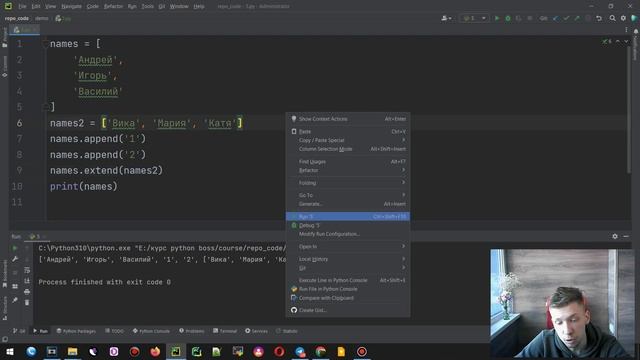The height and width of the screenshot is (360, 640).
Task: Click the rollback/undo arrow toolbar icon
Action: coord(599,18)
